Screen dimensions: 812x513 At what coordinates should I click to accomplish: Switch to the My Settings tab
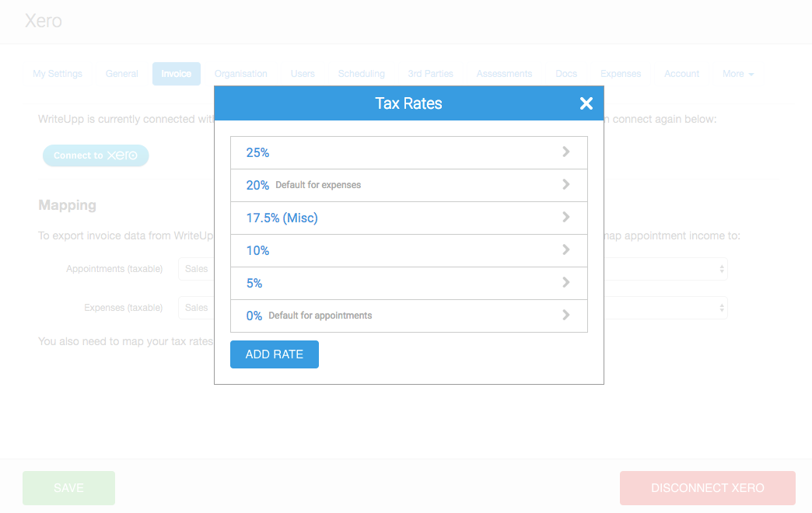point(58,74)
